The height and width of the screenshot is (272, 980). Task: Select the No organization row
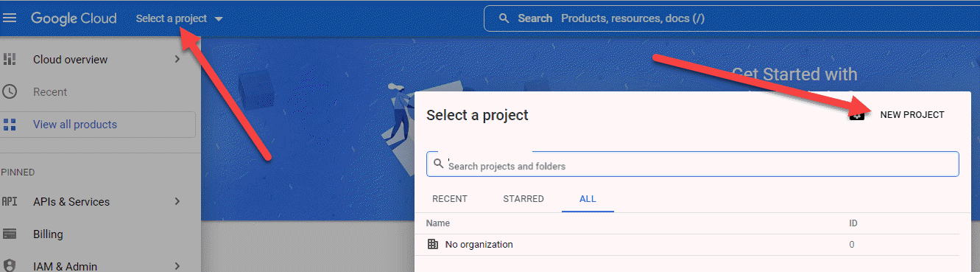pos(693,245)
